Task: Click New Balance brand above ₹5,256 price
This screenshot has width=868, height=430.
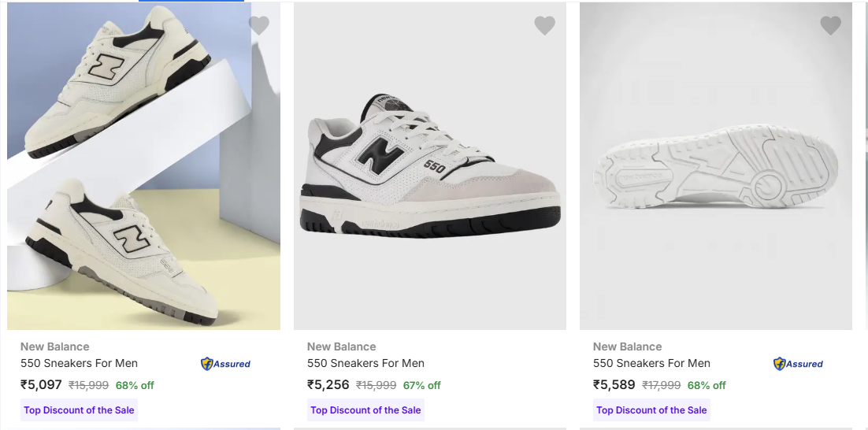Action: (341, 347)
